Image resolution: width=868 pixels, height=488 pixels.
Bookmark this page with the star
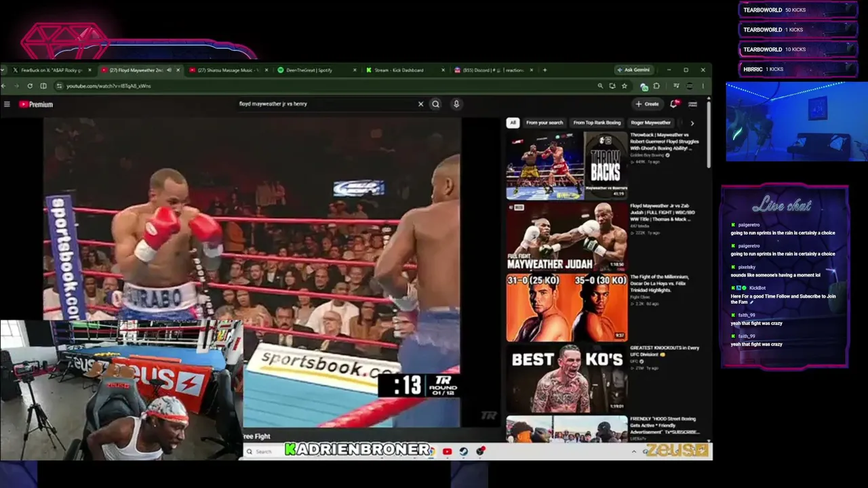(x=625, y=86)
